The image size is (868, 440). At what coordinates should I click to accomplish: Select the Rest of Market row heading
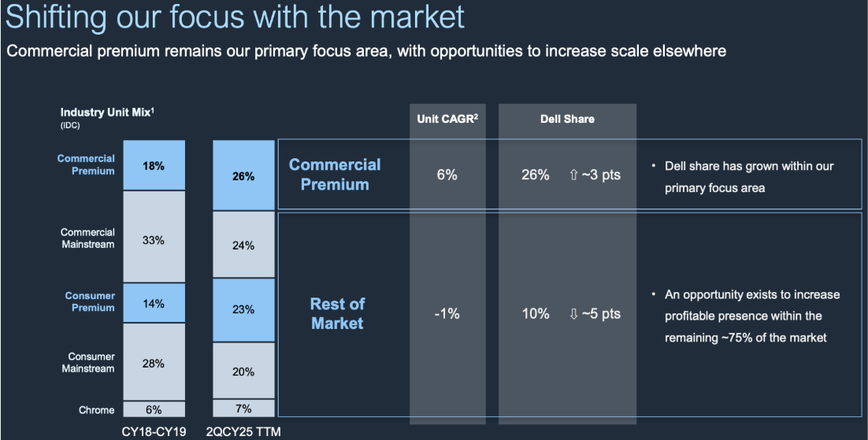click(337, 313)
